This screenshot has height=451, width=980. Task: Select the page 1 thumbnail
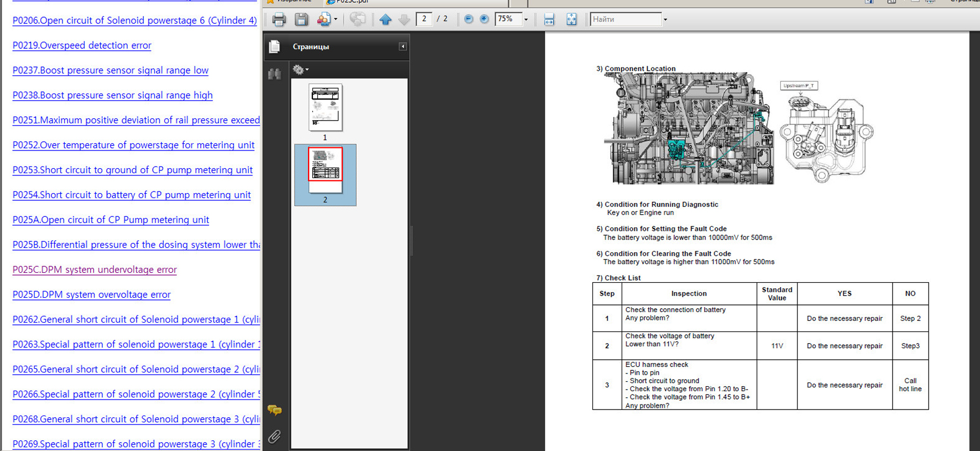click(x=325, y=107)
